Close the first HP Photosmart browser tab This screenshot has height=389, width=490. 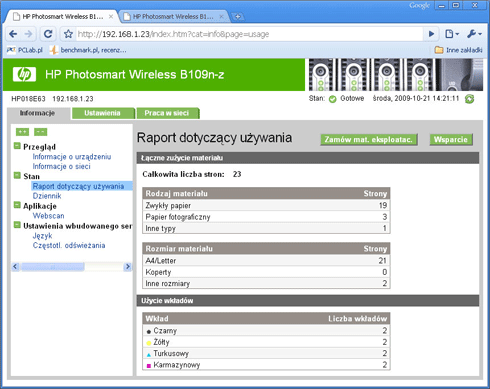coord(111,16)
